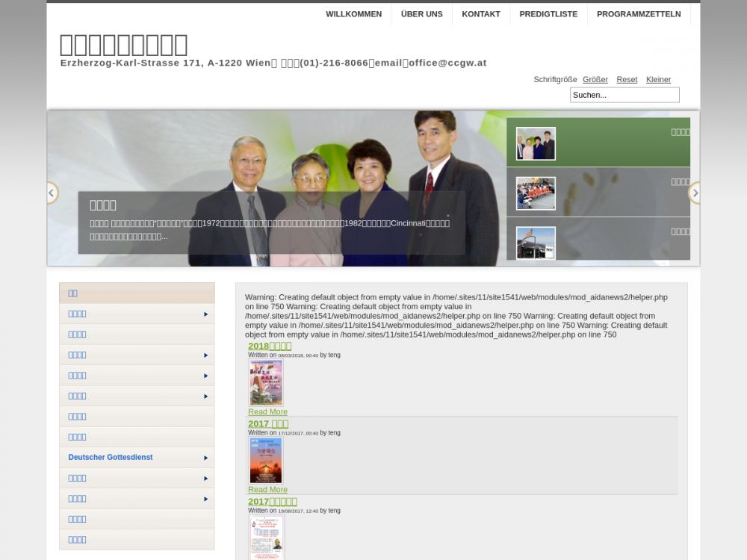Reset the font size
Image resolution: width=747 pixels, height=560 pixels.
coord(627,79)
